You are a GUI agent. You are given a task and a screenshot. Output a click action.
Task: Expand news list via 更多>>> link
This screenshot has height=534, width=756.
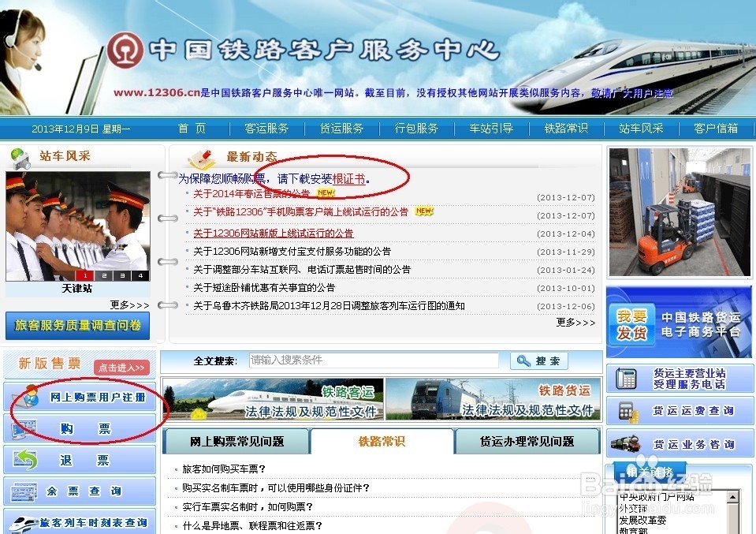(x=576, y=322)
